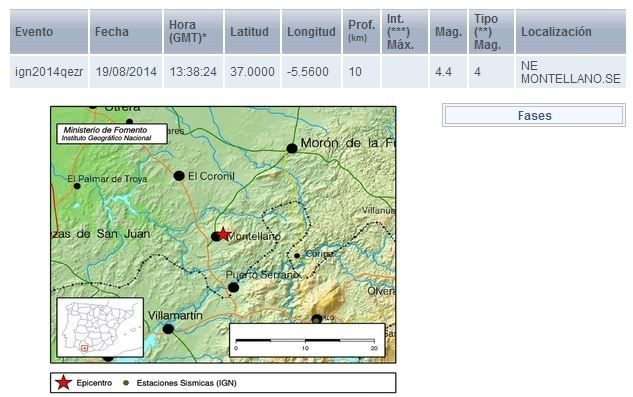Click the latitude value 37.0000
The width and height of the screenshot is (633, 397).
click(x=252, y=72)
